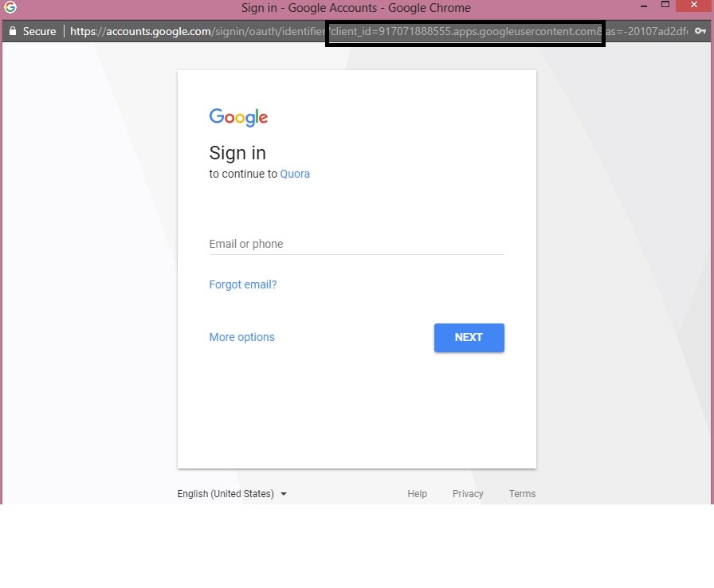Click the Forgot email? link
Viewport: 714px width, 588px height.
243,284
